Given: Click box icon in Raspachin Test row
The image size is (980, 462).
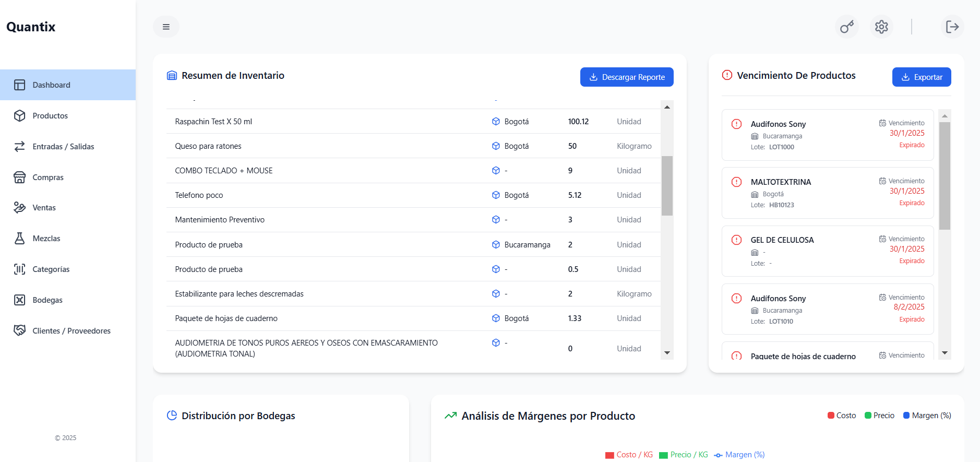Looking at the screenshot, I should click(496, 121).
